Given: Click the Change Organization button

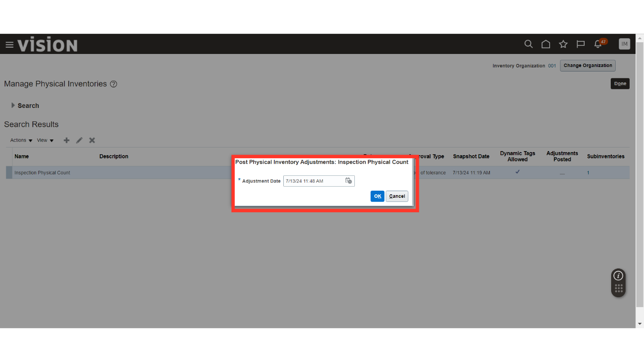Looking at the screenshot, I should [588, 66].
